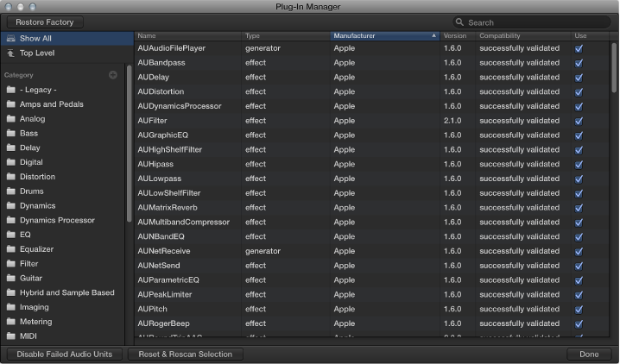Sort by the Use column header
This screenshot has width=620, height=364.
pyautogui.click(x=590, y=35)
